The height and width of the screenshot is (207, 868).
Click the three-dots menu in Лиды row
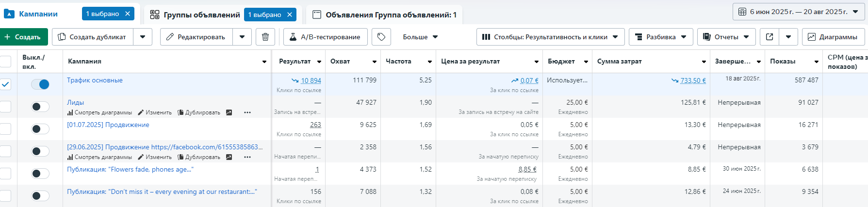(x=247, y=112)
